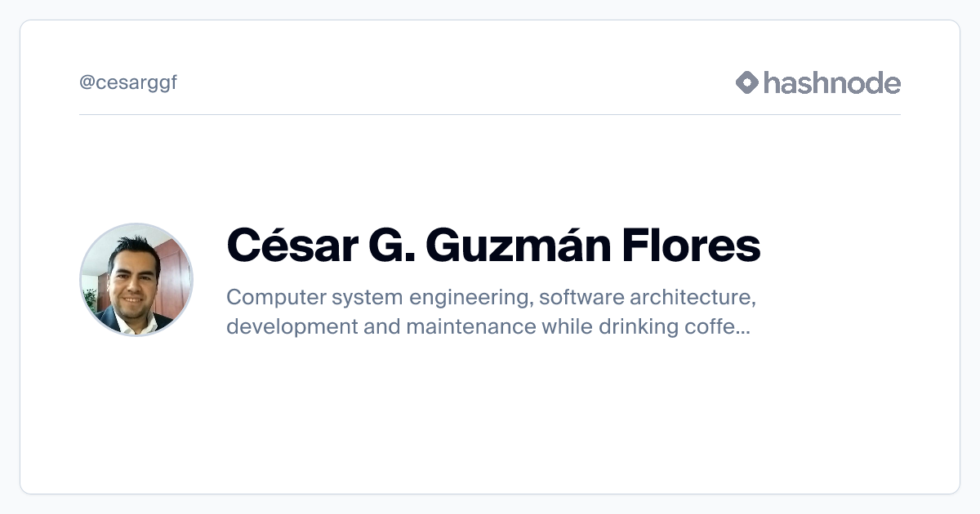
Task: Click the hashnode wordmark text
Action: 831,82
